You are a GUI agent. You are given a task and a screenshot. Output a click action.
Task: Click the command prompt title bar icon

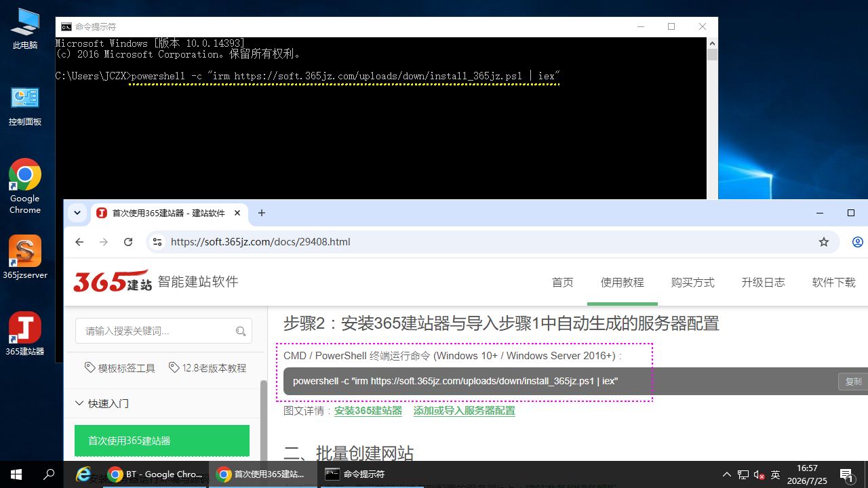point(66,26)
